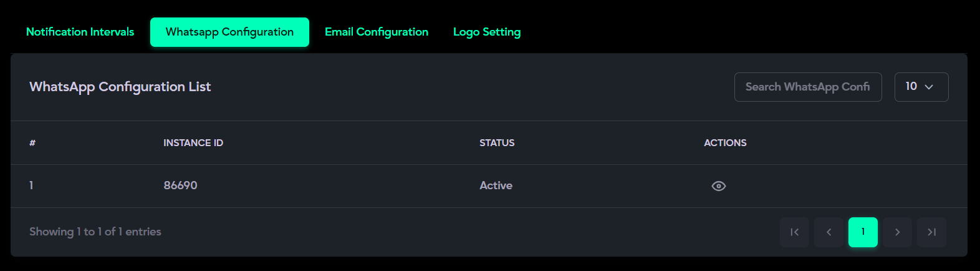
Task: Sort by the INSTANCE ID column header
Action: click(193, 143)
